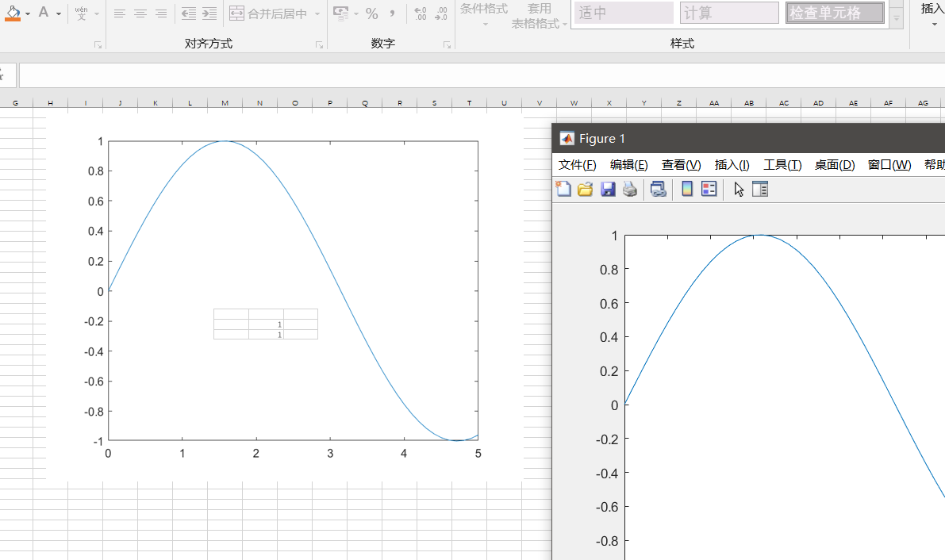Apply percent style number formatting
This screenshot has height=560, width=945.
[x=371, y=13]
